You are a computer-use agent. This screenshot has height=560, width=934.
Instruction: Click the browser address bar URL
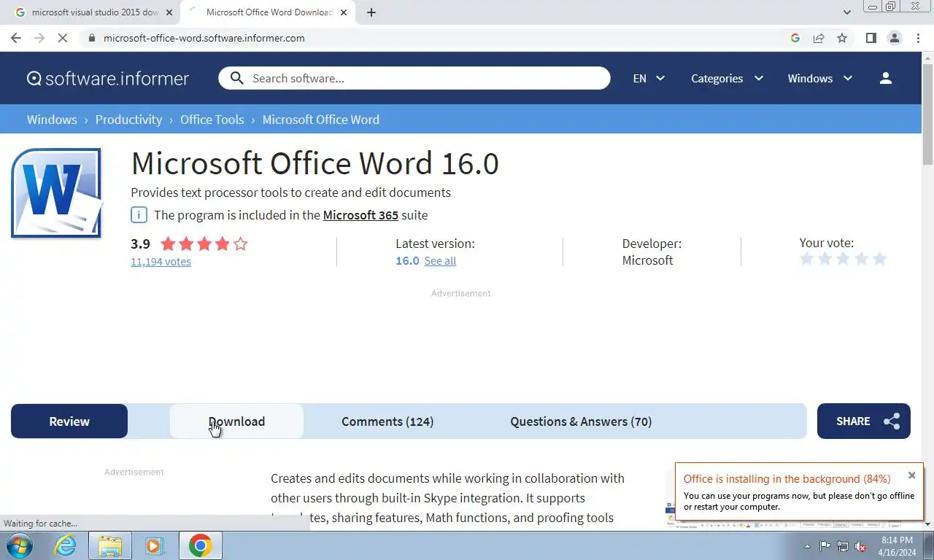204,38
